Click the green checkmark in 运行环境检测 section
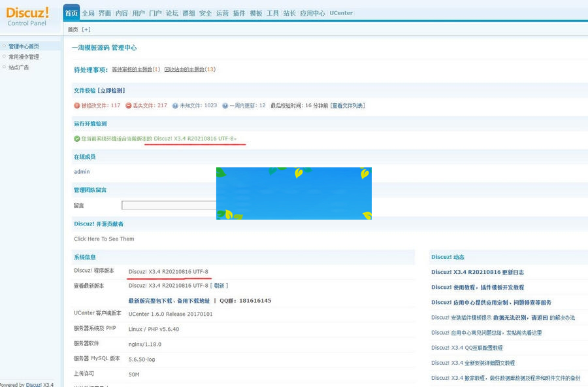 point(77,138)
